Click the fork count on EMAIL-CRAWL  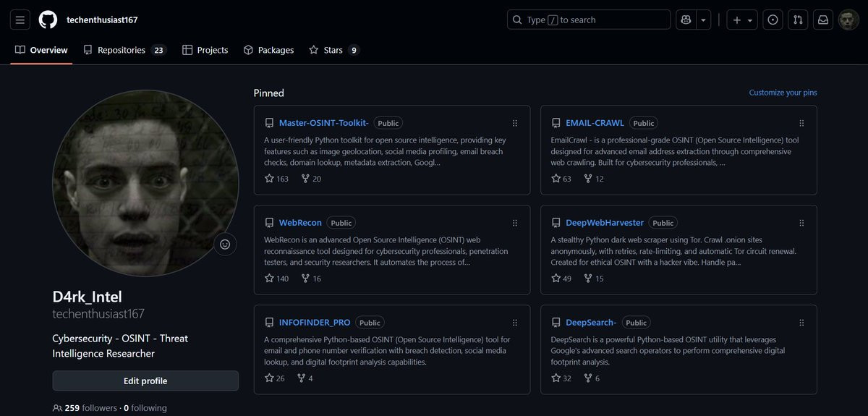[x=595, y=179]
